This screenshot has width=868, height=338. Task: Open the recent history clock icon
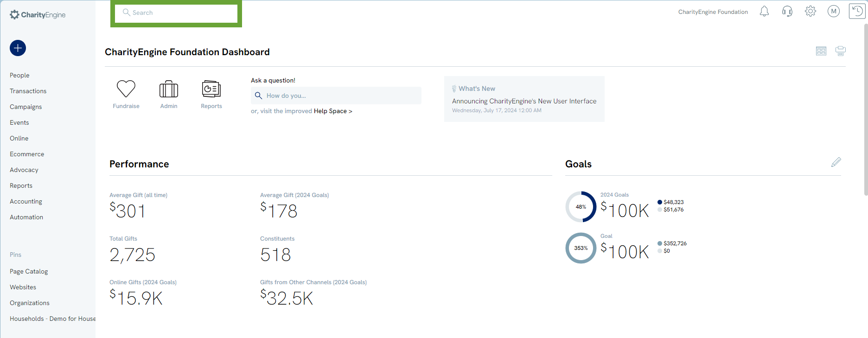coord(857,11)
